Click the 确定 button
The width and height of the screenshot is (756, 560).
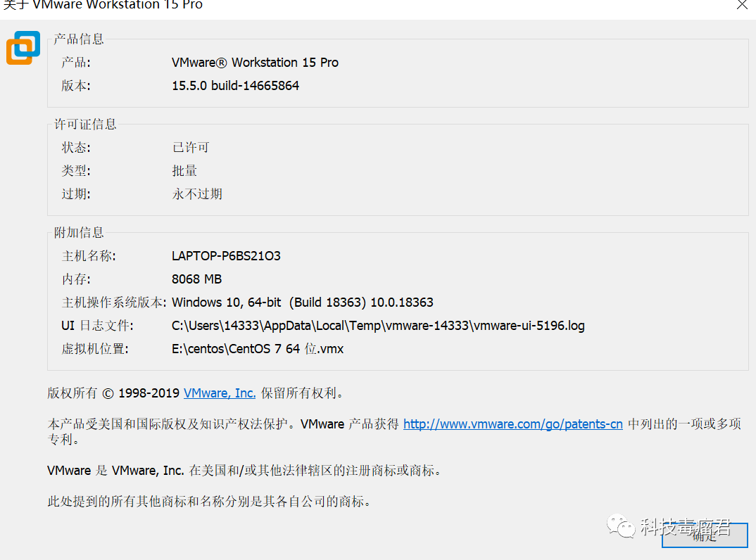click(x=705, y=535)
